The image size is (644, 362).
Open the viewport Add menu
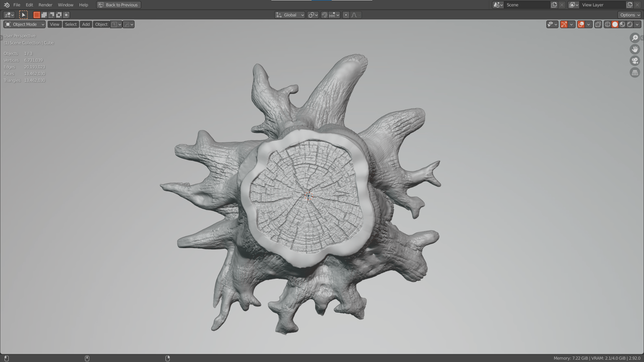(x=86, y=24)
